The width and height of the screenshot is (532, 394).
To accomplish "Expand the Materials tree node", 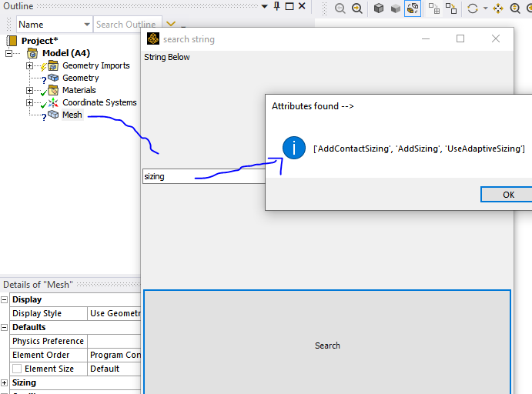I will [x=29, y=90].
